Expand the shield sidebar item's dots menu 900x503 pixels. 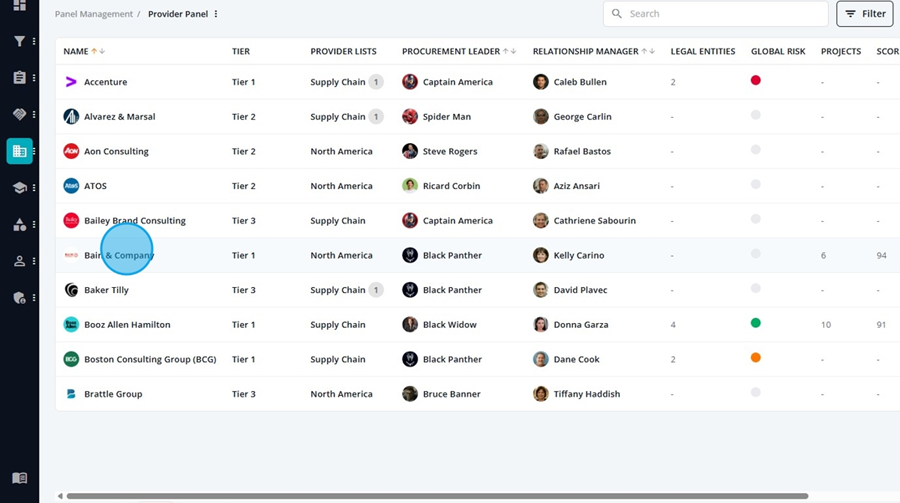tap(34, 298)
